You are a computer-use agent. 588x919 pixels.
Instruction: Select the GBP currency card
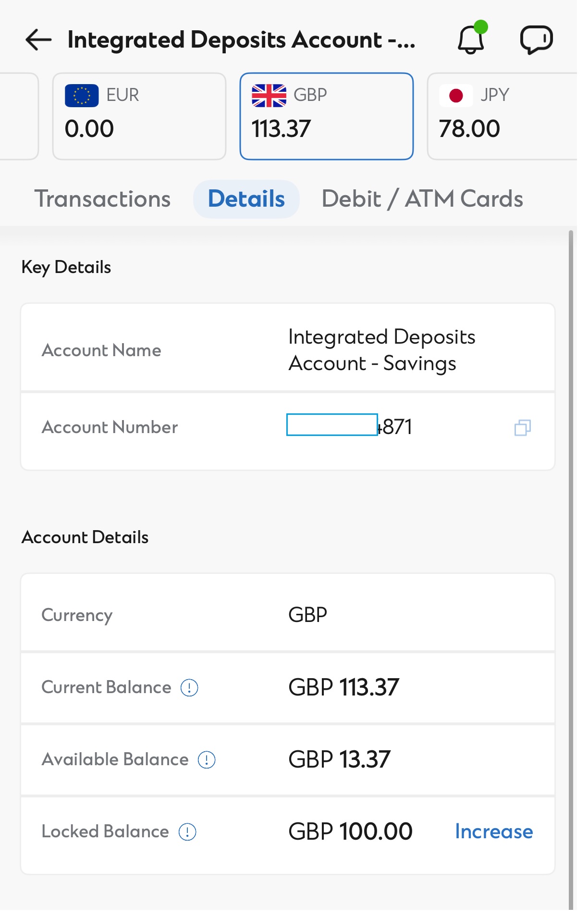coord(327,116)
